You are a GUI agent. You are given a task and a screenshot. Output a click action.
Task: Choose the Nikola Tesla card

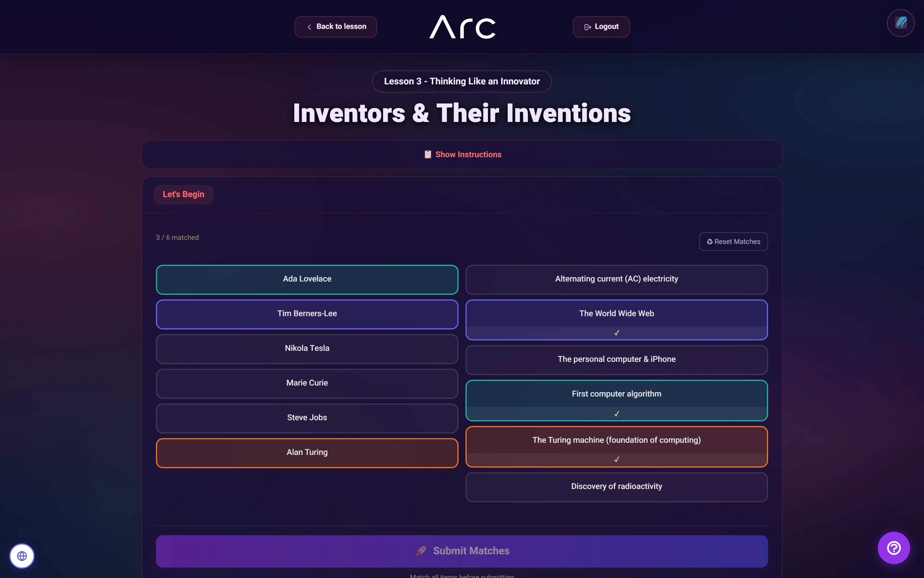pos(307,349)
